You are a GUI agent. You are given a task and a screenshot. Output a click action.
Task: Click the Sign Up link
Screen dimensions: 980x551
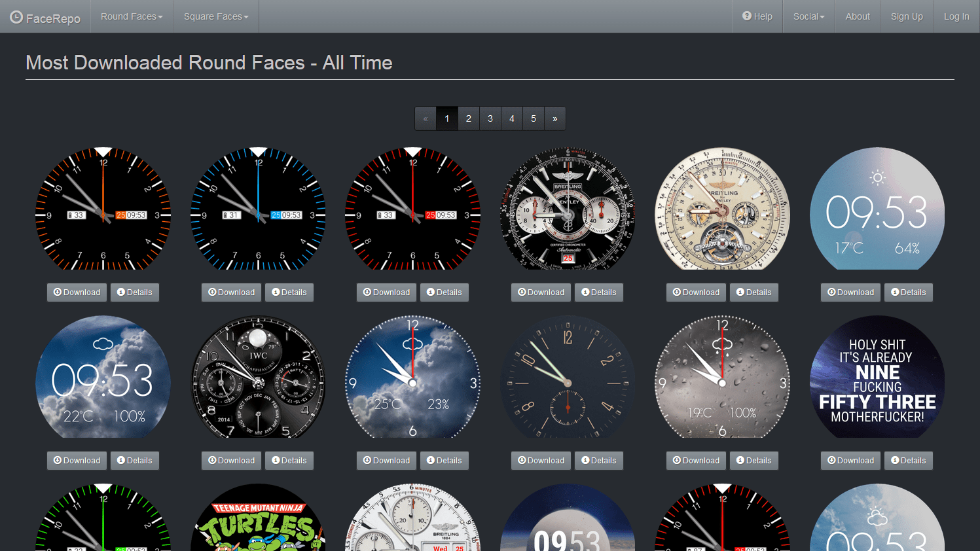coord(907,16)
